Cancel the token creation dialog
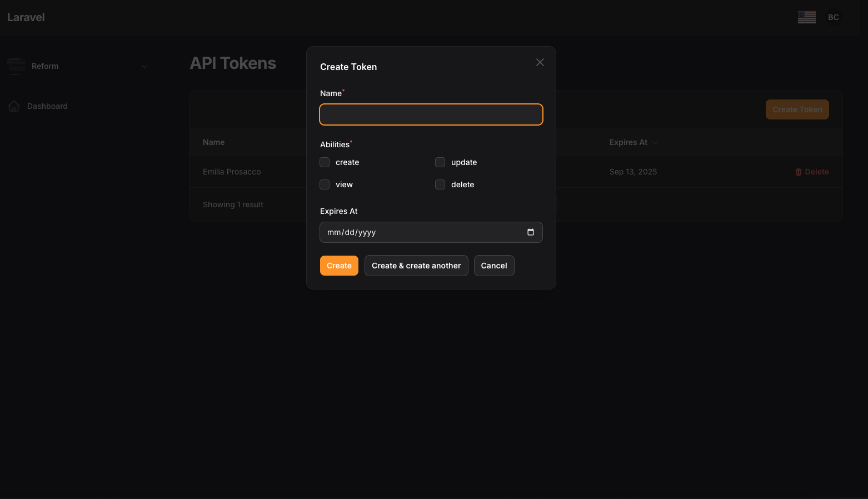Screen dimensions: 868x499 tap(494, 266)
